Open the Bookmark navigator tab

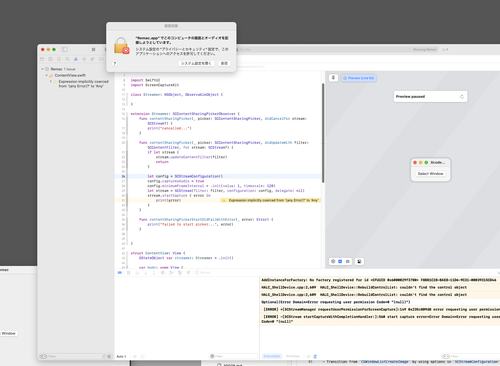[x=59, y=59]
